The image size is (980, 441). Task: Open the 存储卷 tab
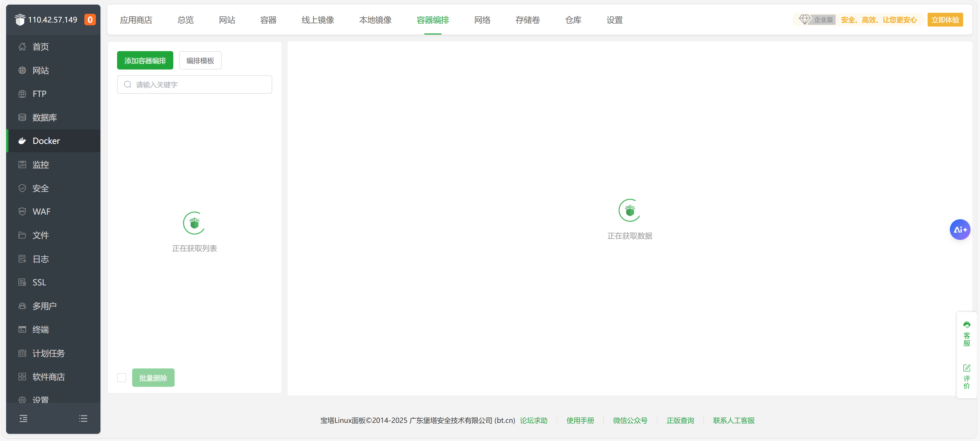(x=527, y=20)
